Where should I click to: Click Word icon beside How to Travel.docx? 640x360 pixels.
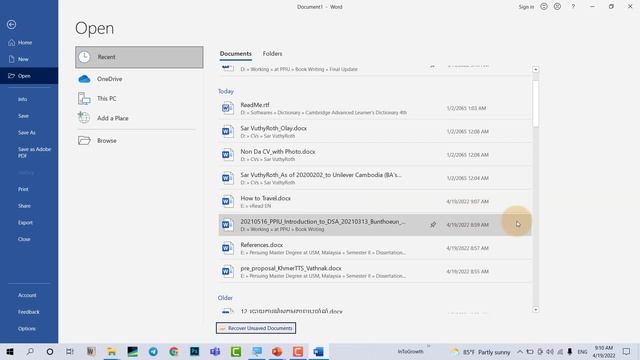pos(227,201)
